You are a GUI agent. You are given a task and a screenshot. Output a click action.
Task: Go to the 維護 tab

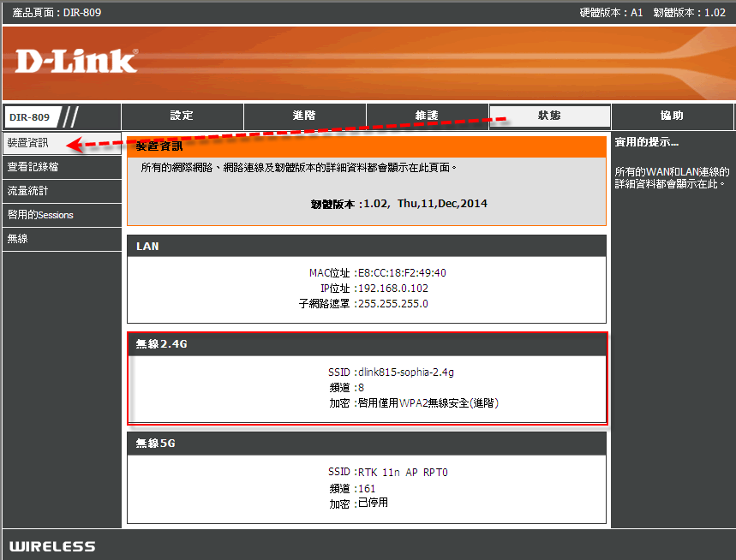[x=427, y=116]
